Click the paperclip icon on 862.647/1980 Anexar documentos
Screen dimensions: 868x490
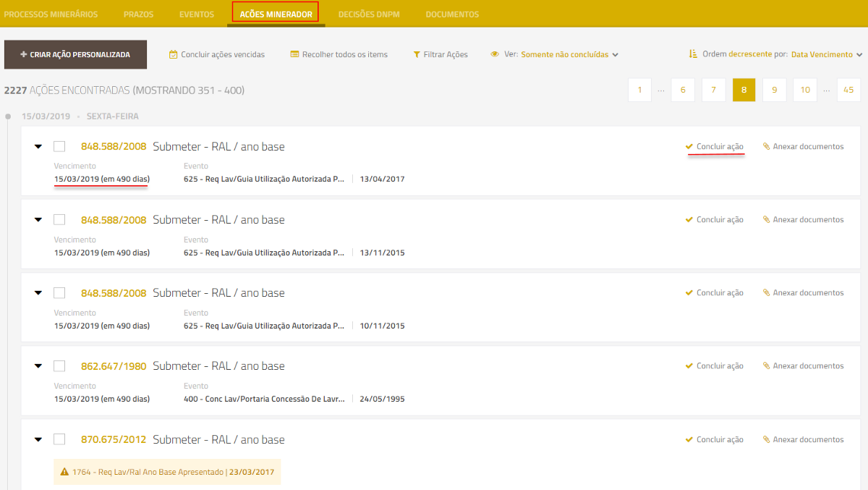tap(767, 366)
